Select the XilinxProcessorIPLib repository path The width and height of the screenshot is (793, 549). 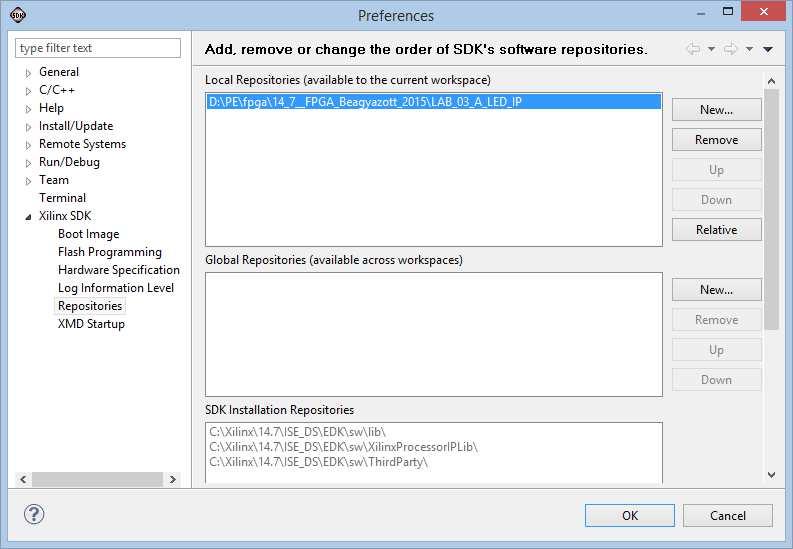click(x=343, y=447)
